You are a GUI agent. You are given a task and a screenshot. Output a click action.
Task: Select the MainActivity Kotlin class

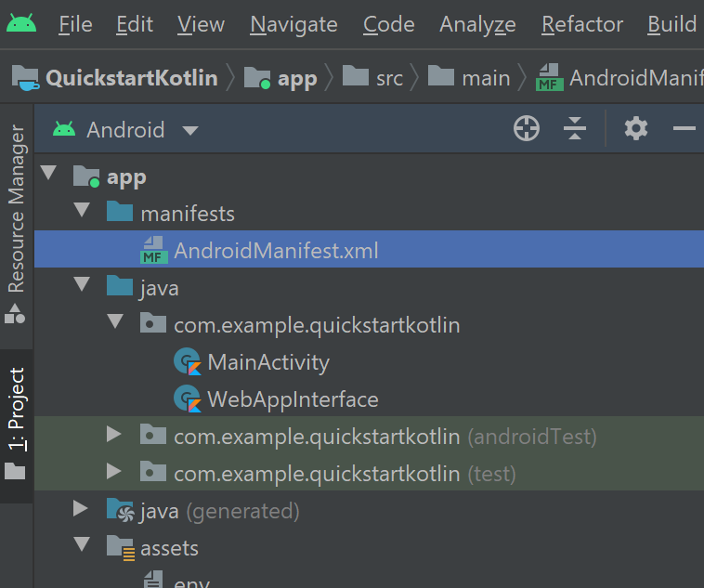pyautogui.click(x=268, y=362)
